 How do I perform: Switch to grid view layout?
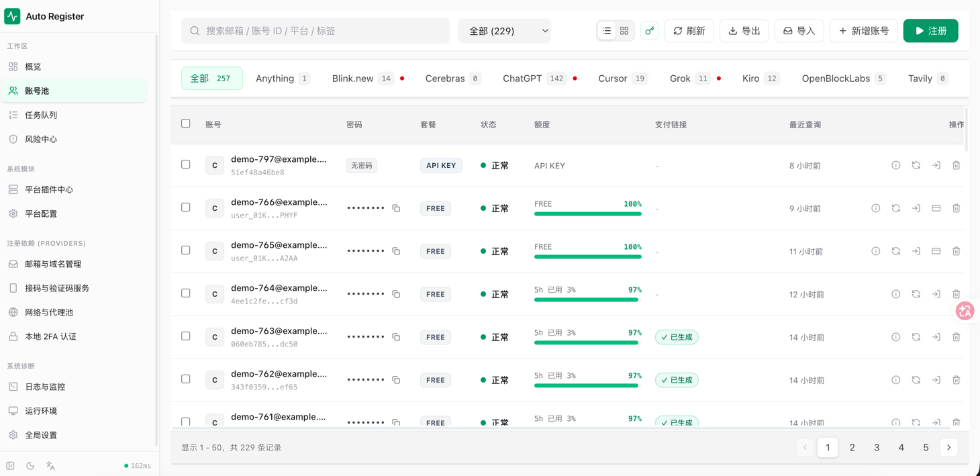624,31
